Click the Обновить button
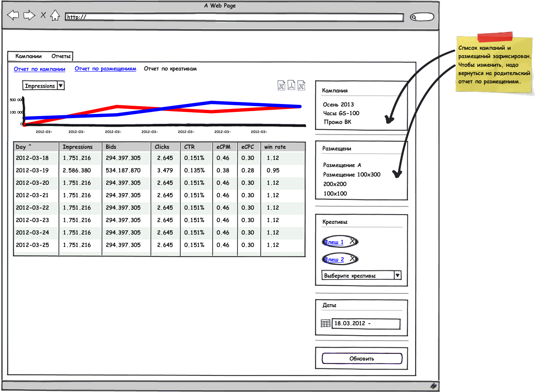This screenshot has width=535, height=392. click(362, 358)
